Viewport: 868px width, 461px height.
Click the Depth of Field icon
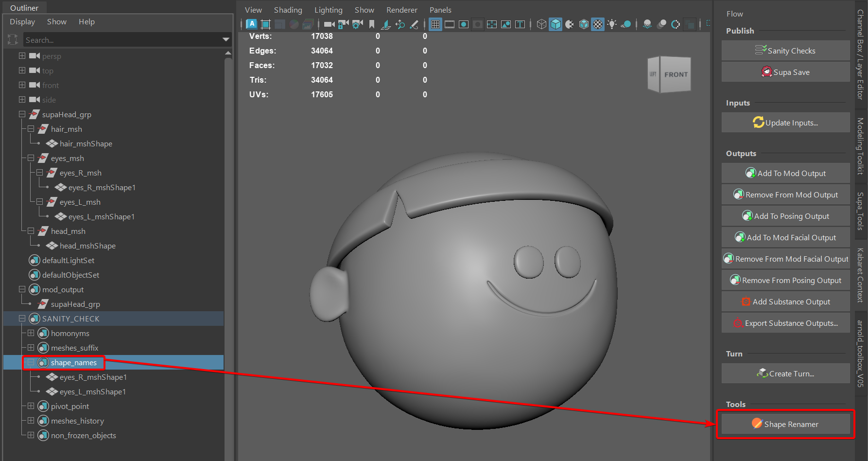click(x=690, y=24)
